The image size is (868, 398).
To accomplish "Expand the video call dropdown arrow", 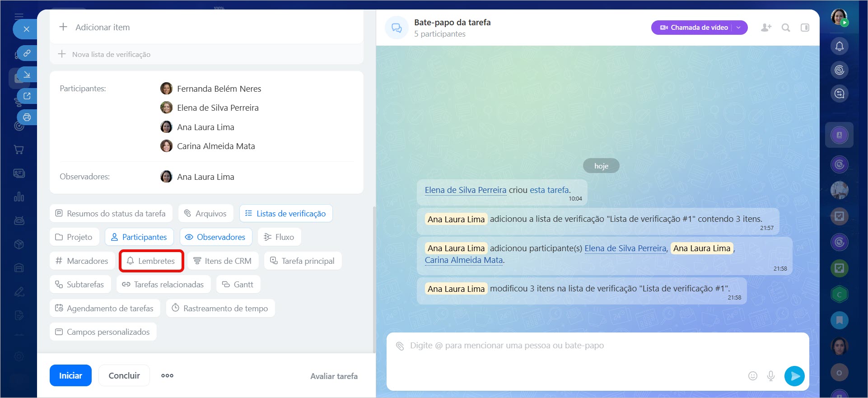I will (739, 28).
